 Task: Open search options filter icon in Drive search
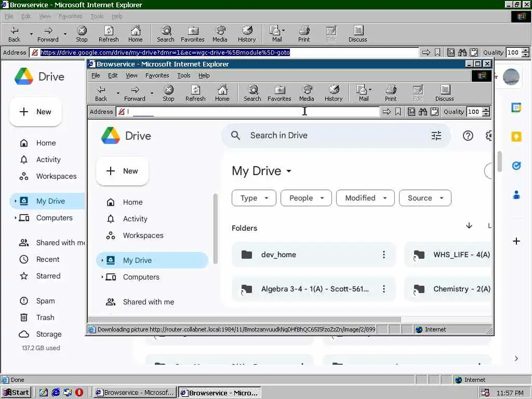click(x=436, y=136)
